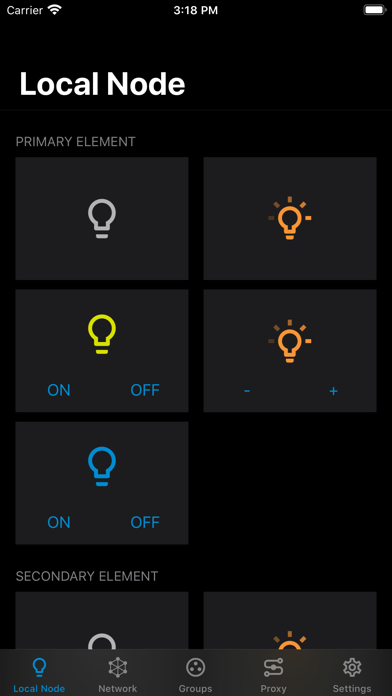Tap the gray bulb icon in Primary Element

[102, 218]
